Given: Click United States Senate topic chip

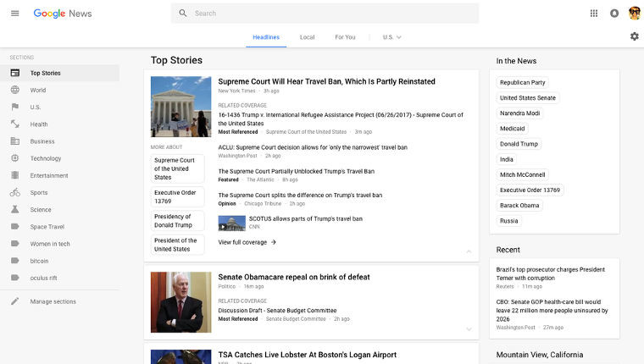Looking at the screenshot, I should click(528, 97).
